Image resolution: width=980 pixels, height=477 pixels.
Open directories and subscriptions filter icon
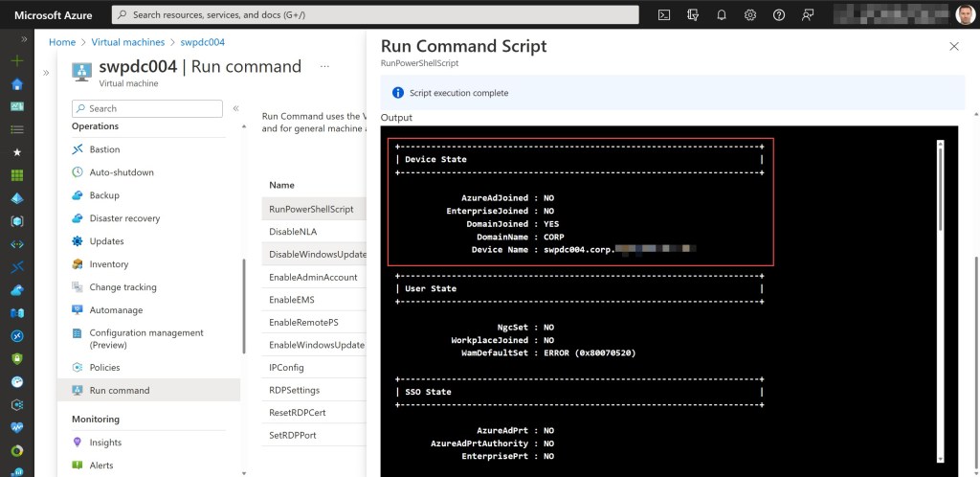click(693, 14)
